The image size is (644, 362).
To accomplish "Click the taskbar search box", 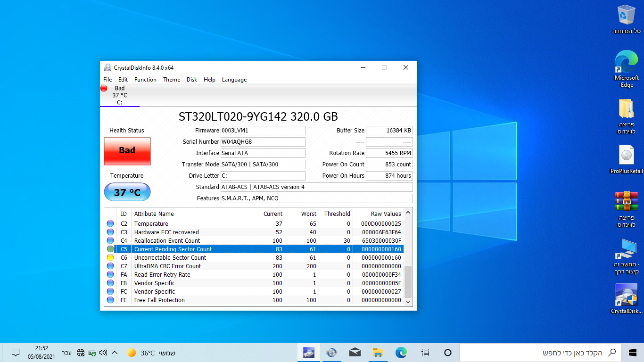I will click(x=540, y=353).
